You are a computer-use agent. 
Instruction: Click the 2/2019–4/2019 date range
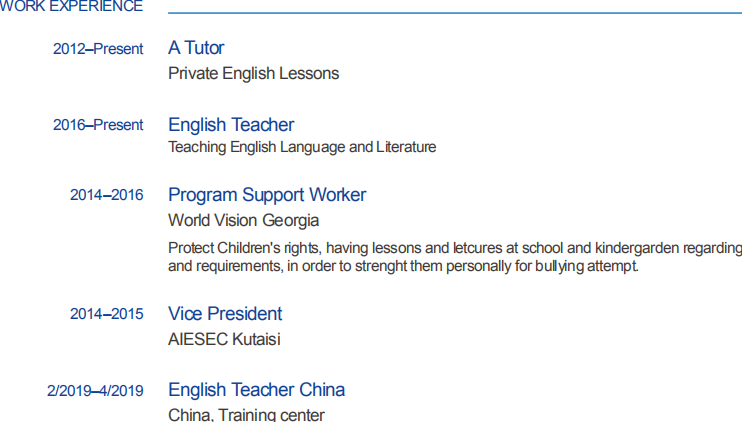click(95, 391)
